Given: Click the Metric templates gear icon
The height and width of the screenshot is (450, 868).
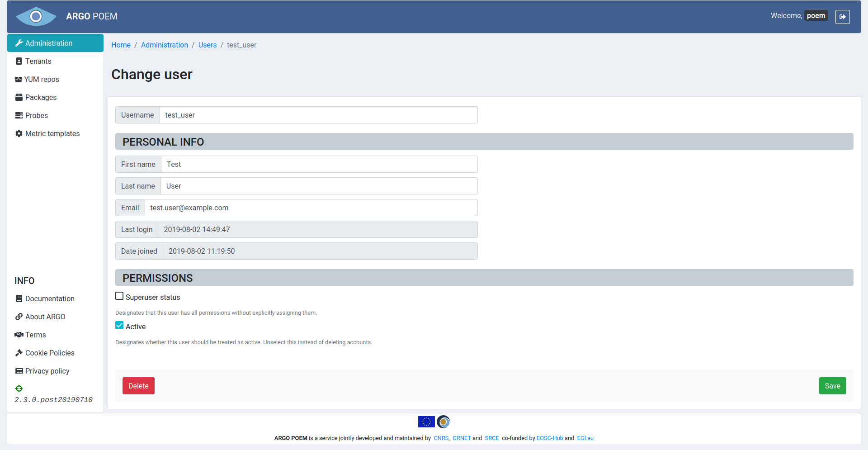Looking at the screenshot, I should coord(19,133).
